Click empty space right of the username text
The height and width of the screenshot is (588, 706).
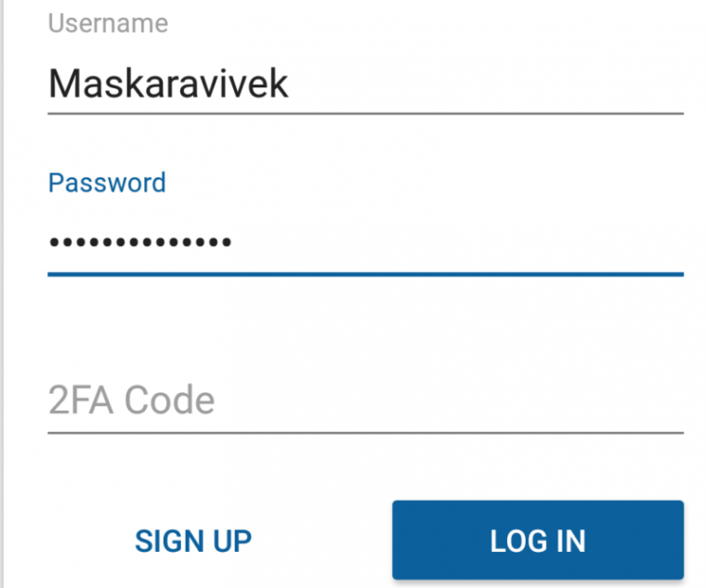(x=483, y=85)
